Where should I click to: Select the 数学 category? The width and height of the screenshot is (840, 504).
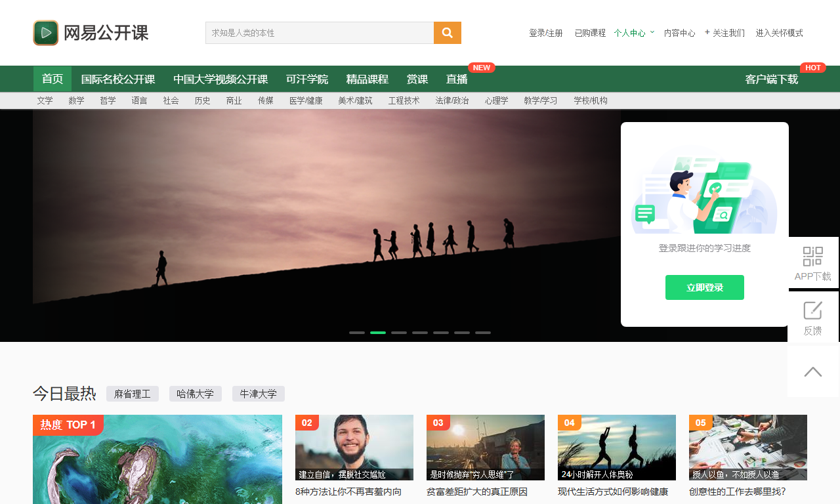pyautogui.click(x=77, y=100)
